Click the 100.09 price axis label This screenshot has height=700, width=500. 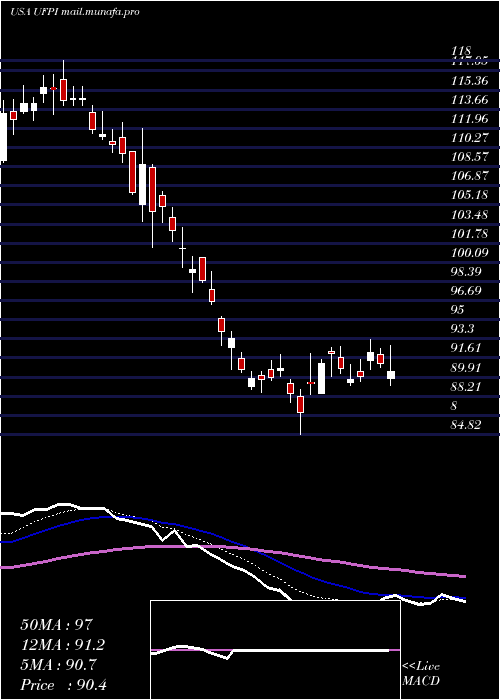pos(469,253)
